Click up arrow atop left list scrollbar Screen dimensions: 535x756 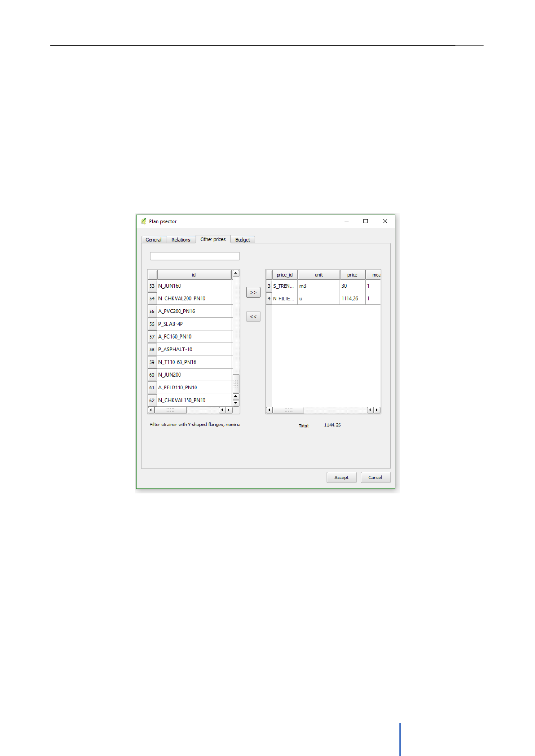pyautogui.click(x=236, y=273)
